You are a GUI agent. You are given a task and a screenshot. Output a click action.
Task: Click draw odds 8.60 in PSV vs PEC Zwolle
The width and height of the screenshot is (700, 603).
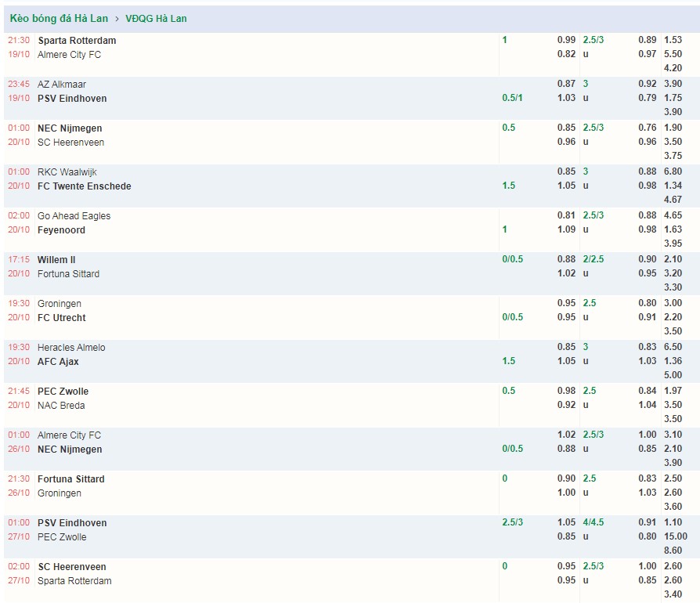click(x=673, y=551)
